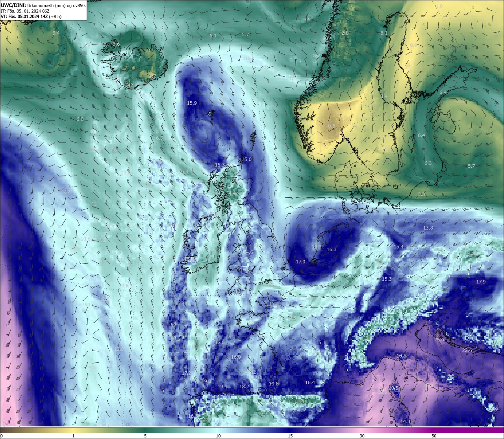Click the '5.2' map value

tap(152, 117)
